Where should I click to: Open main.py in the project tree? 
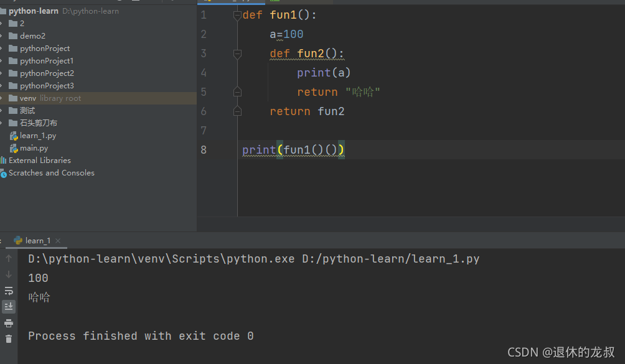[34, 148]
